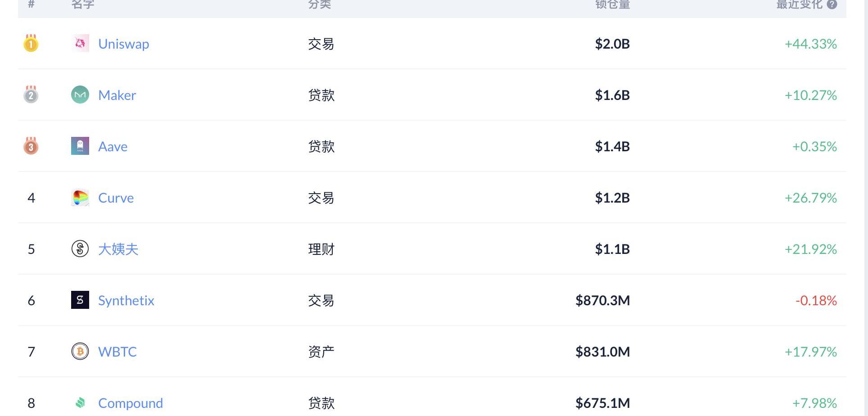Open the Compound project link

(x=131, y=403)
